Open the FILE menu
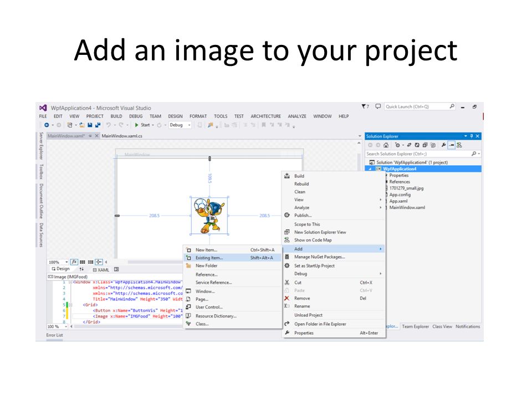The height and width of the screenshot is (399, 532). (43, 116)
